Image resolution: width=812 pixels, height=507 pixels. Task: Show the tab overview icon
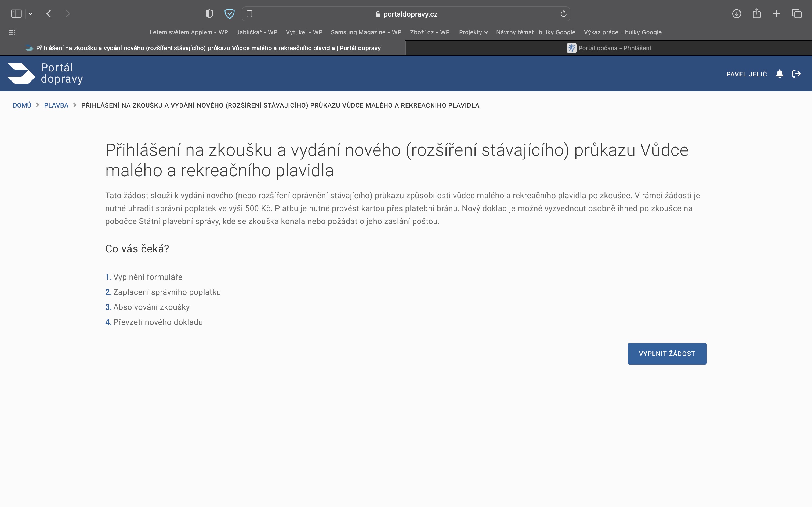(x=797, y=14)
